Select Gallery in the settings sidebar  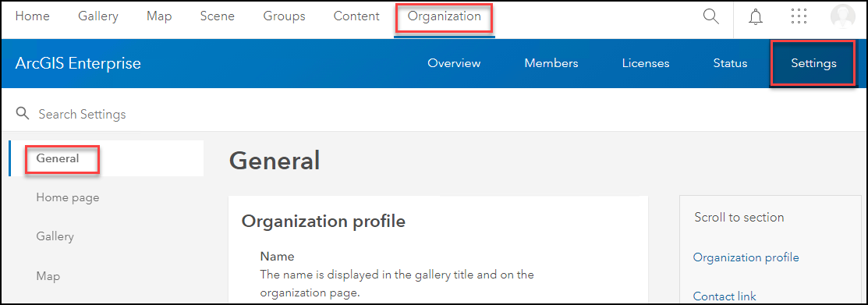pos(55,236)
